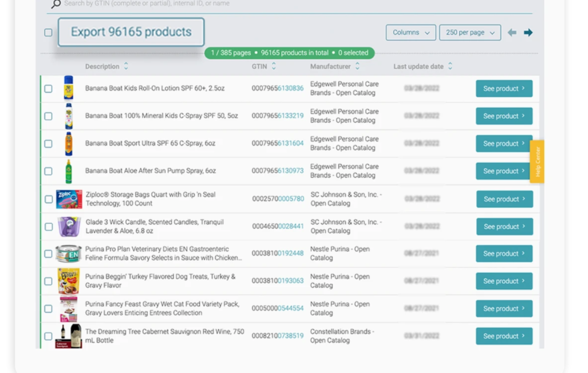See product for Dreaming Tree Cabernet
Viewport: 588px width, 373px height.
(x=504, y=336)
